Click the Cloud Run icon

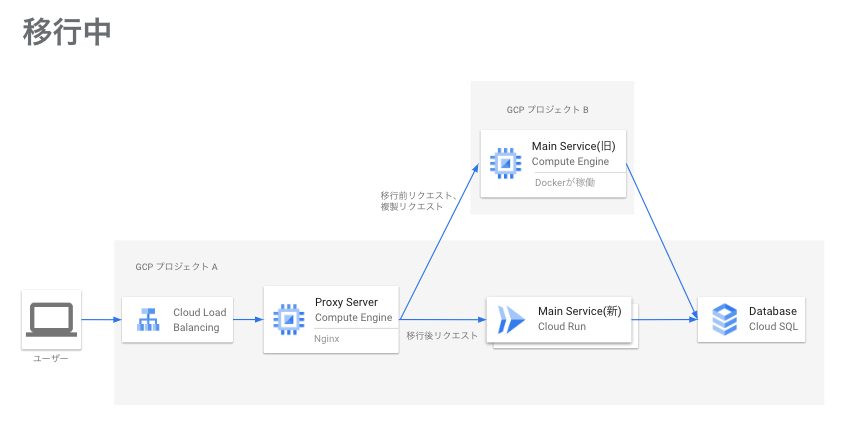512,319
